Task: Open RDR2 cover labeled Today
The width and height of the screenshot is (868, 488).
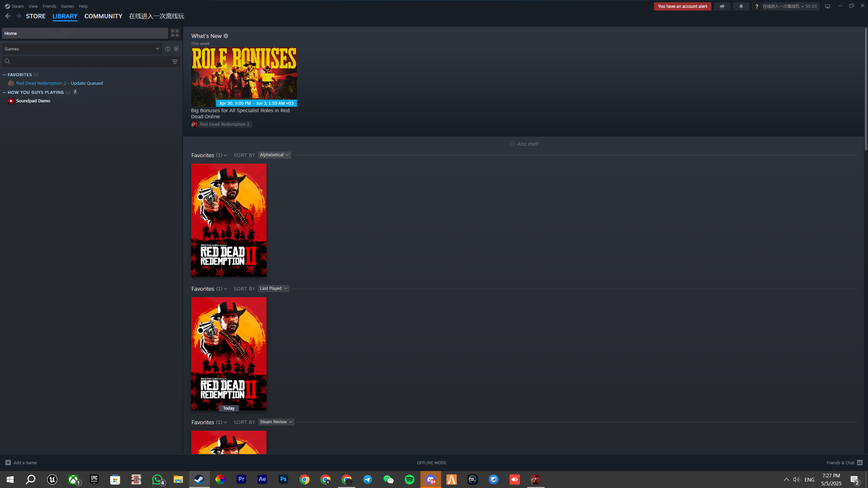Action: [229, 353]
